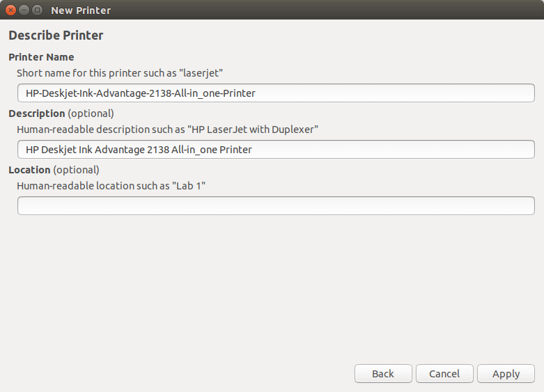Go Back to the previous step
The width and height of the screenshot is (544, 392).
point(383,374)
